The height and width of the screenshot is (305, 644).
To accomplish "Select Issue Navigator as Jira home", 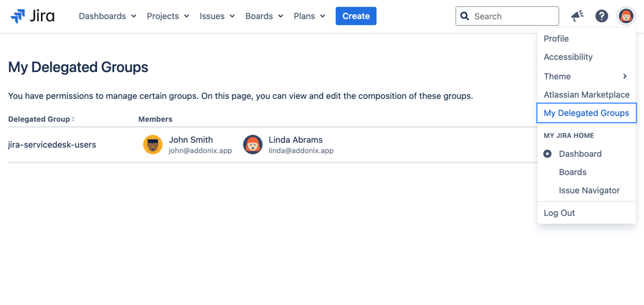I will click(x=587, y=190).
